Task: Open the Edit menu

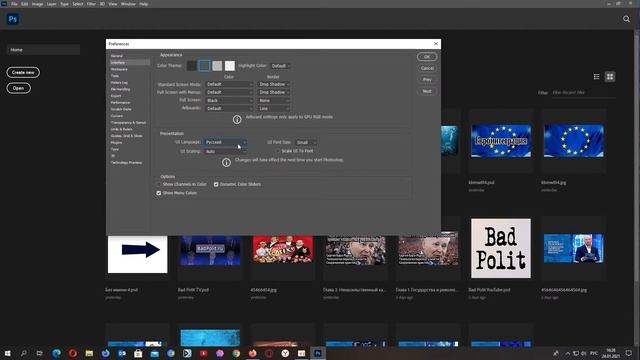Action: click(x=25, y=4)
